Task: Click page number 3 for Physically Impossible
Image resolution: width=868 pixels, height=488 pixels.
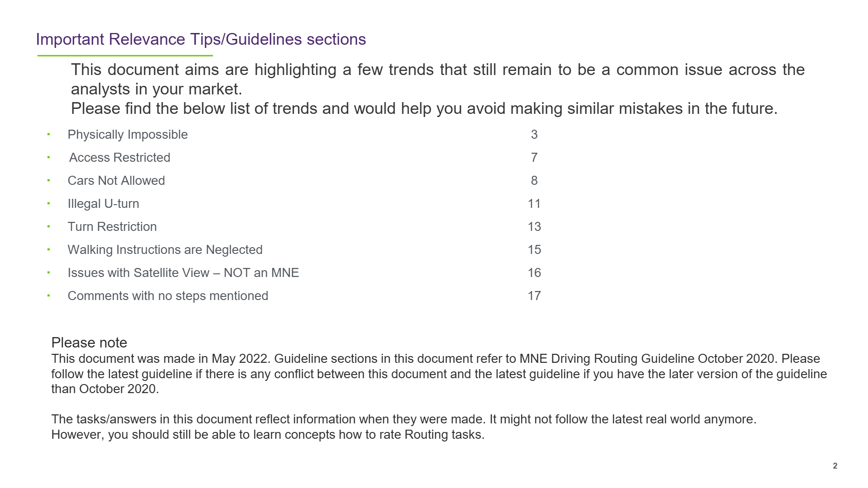Action: [534, 135]
